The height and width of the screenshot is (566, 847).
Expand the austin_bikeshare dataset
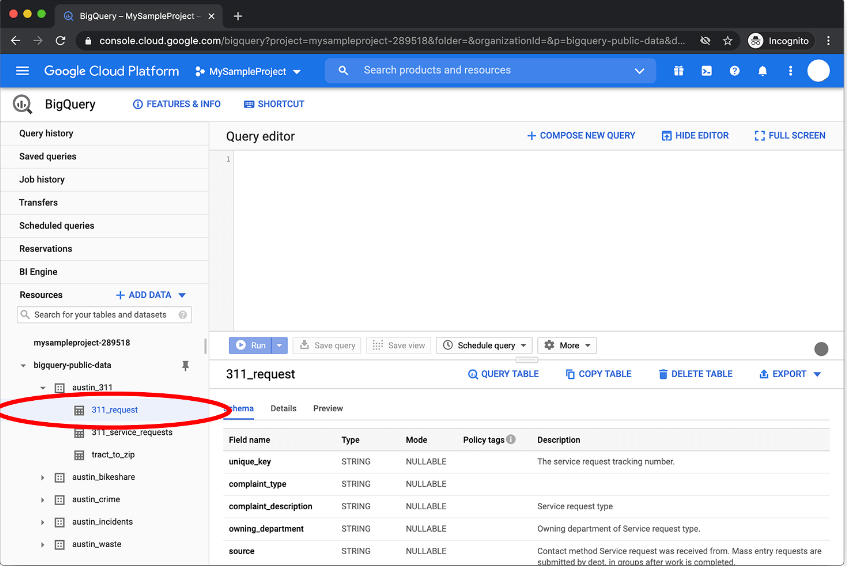43,477
